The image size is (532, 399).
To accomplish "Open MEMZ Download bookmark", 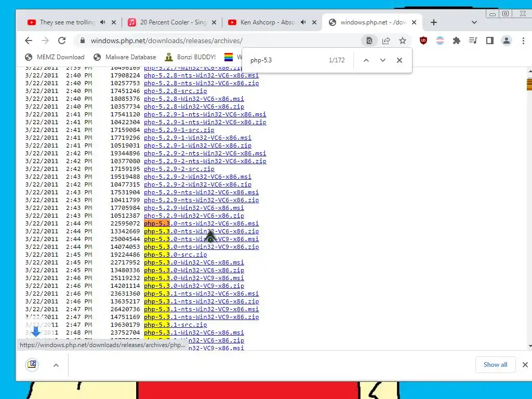I will 55,57.
